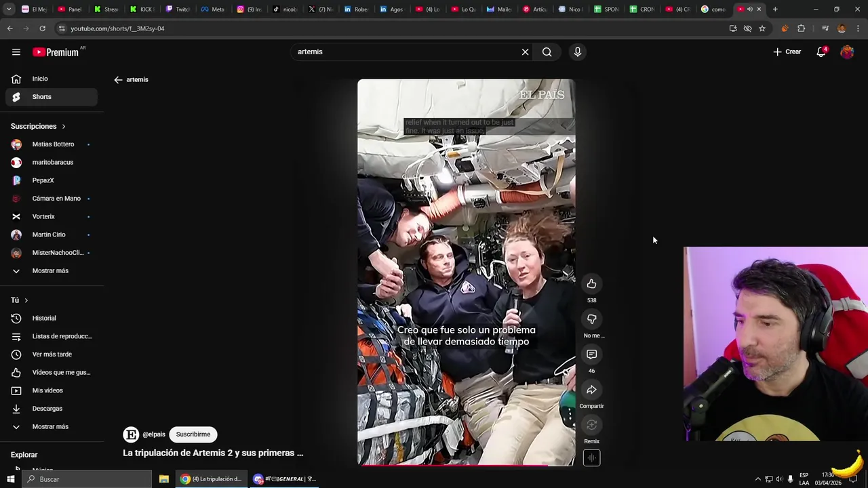Open the notifications bell
This screenshot has height=488, width=868.
(x=821, y=52)
